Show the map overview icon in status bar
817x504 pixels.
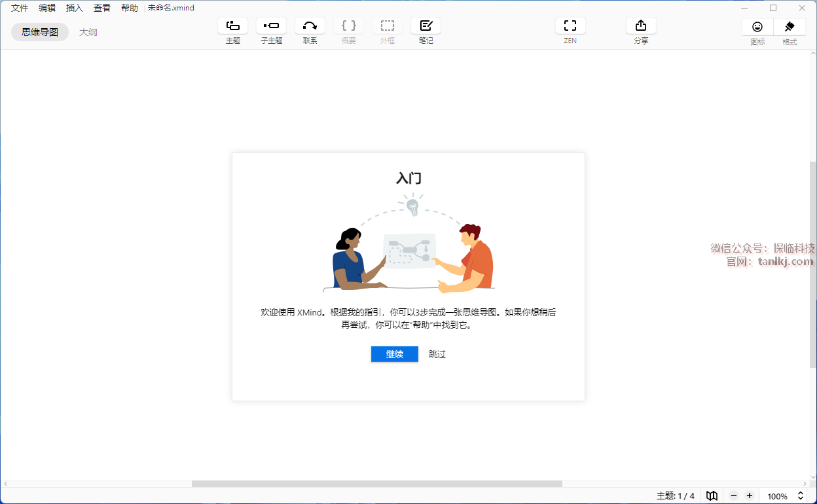click(712, 496)
